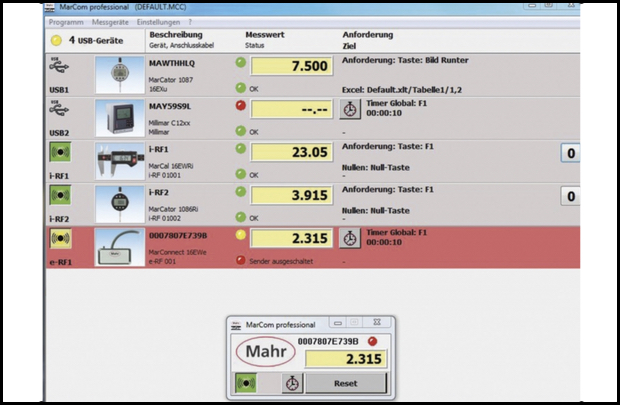Select the MarCator 1086Ri device thumbnail

(x=119, y=204)
